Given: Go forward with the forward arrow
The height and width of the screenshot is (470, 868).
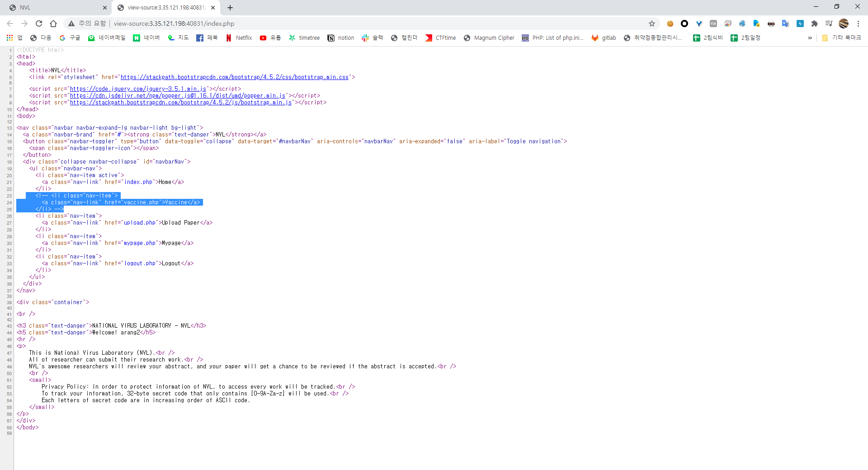Looking at the screenshot, I should 24,23.
